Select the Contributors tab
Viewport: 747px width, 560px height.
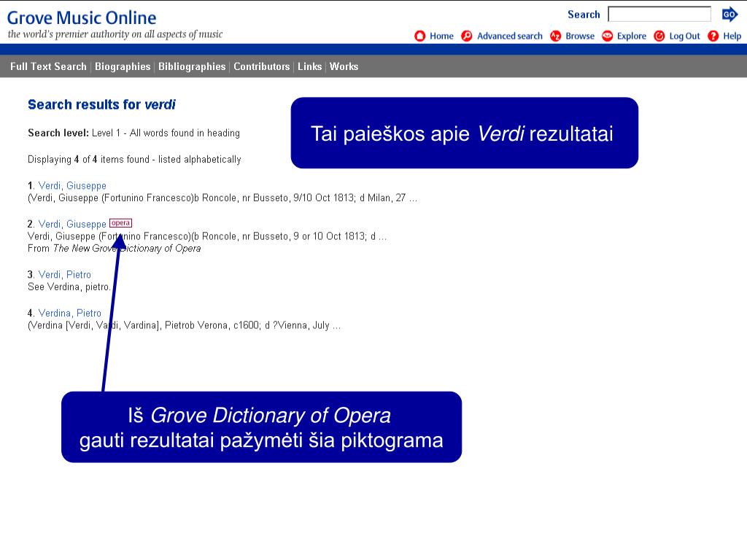pos(262,66)
